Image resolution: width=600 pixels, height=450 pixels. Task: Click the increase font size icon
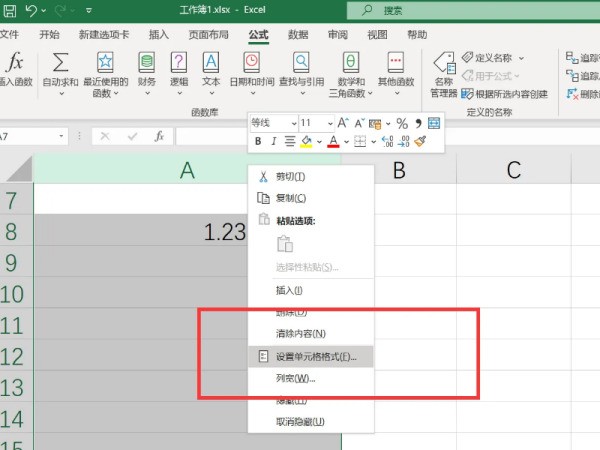coord(343,123)
